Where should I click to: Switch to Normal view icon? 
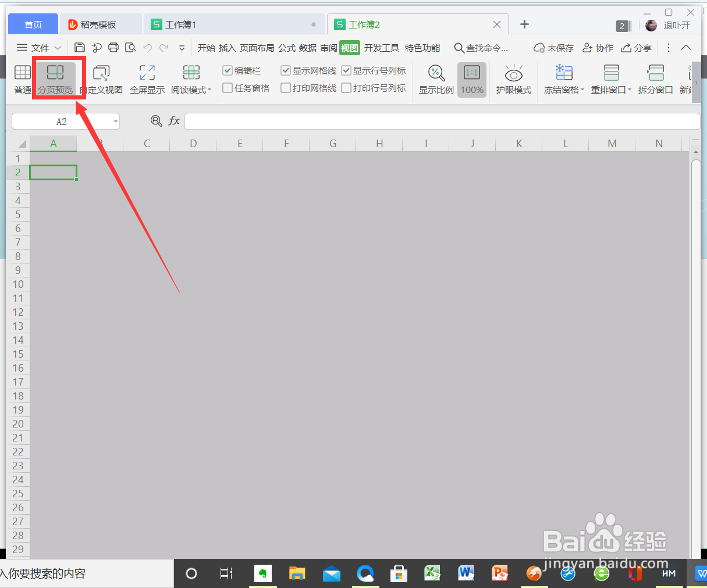pyautogui.click(x=23, y=73)
